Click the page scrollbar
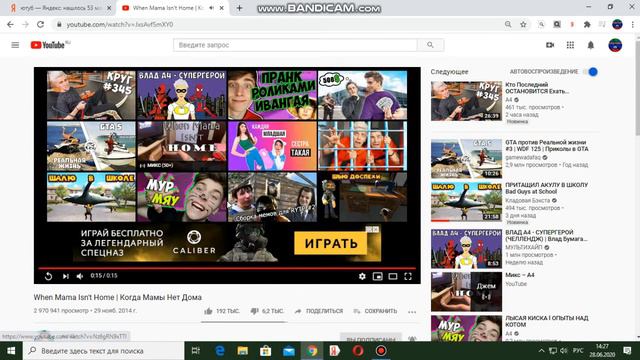 tap(638, 88)
